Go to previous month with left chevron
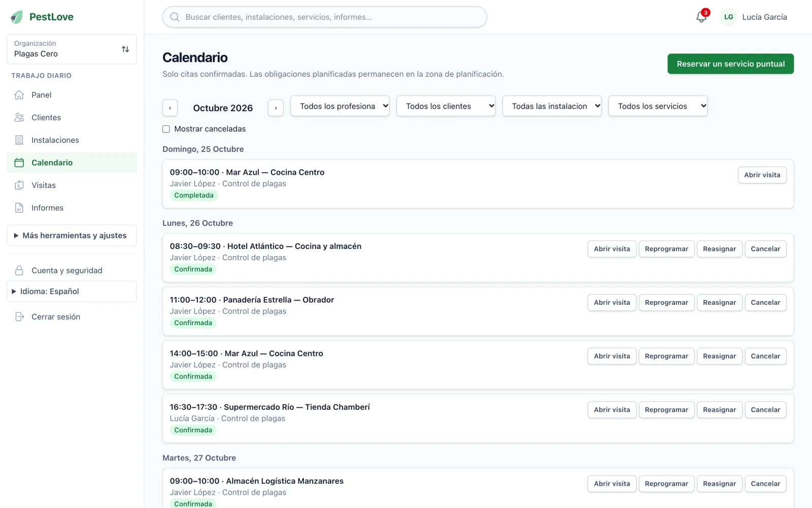 click(170, 108)
